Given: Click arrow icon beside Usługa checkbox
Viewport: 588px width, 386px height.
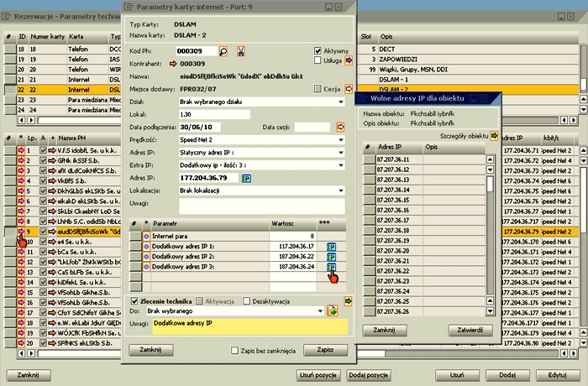Looking at the screenshot, I should click(349, 60).
